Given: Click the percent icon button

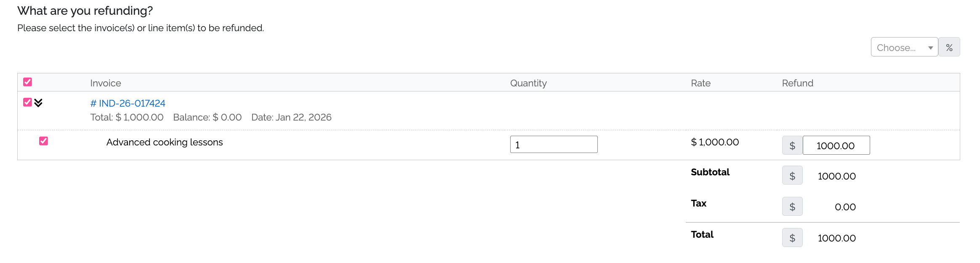Looking at the screenshot, I should 949,47.
